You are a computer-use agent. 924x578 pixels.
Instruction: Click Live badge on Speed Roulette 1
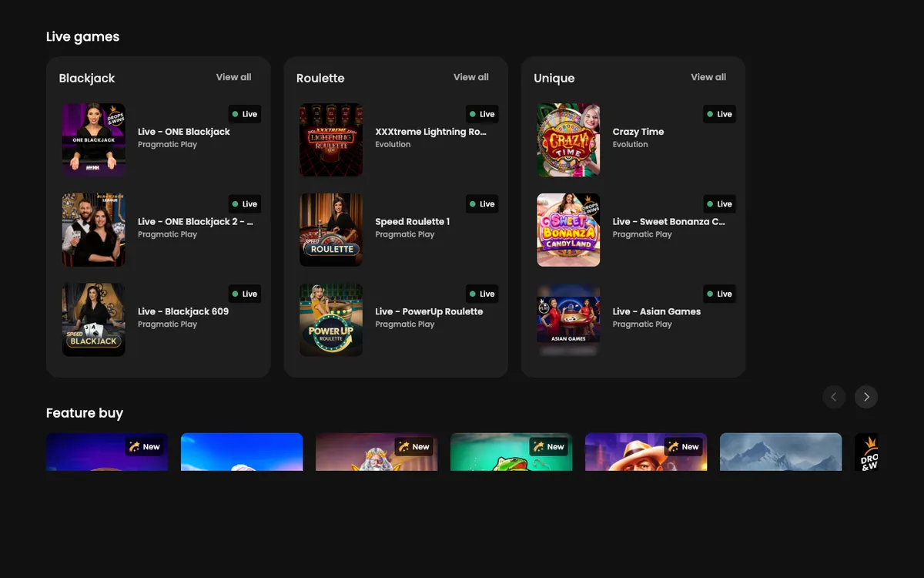482,204
